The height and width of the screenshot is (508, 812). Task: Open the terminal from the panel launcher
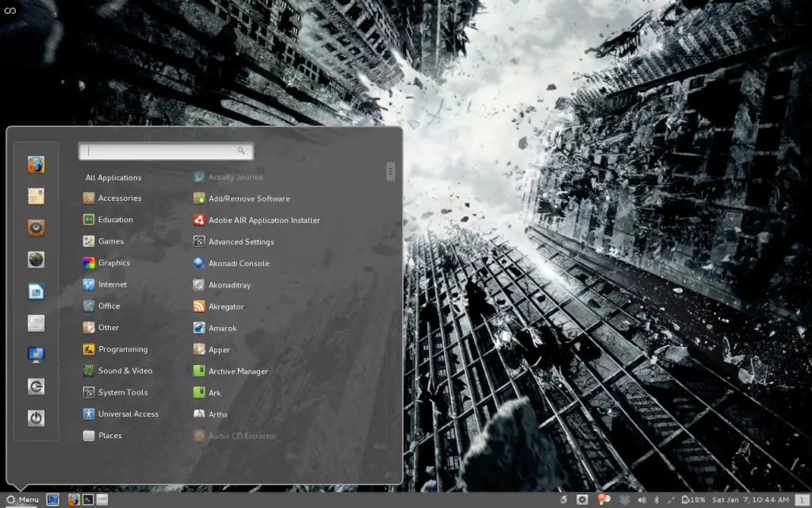pyautogui.click(x=88, y=500)
